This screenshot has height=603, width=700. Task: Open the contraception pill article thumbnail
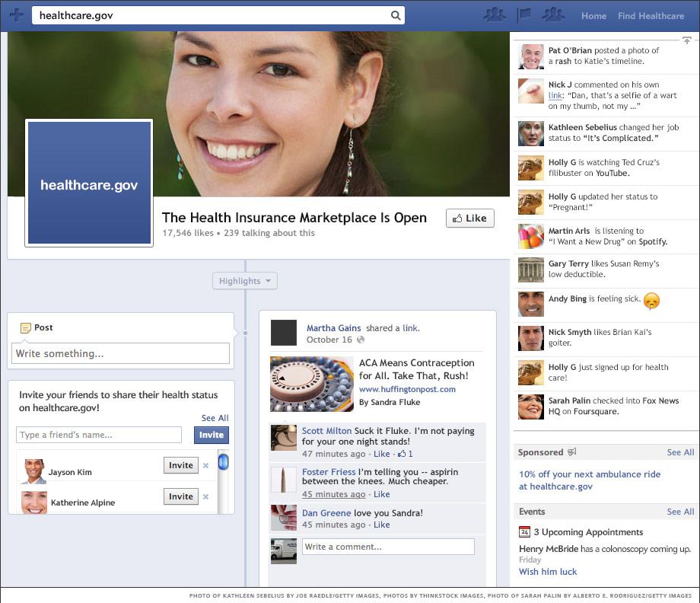[x=312, y=384]
